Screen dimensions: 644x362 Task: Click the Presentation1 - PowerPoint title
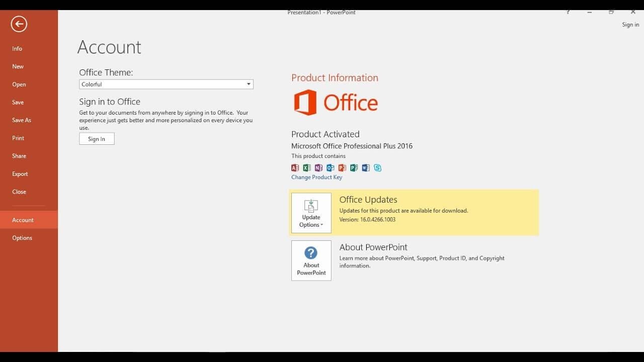pos(321,13)
